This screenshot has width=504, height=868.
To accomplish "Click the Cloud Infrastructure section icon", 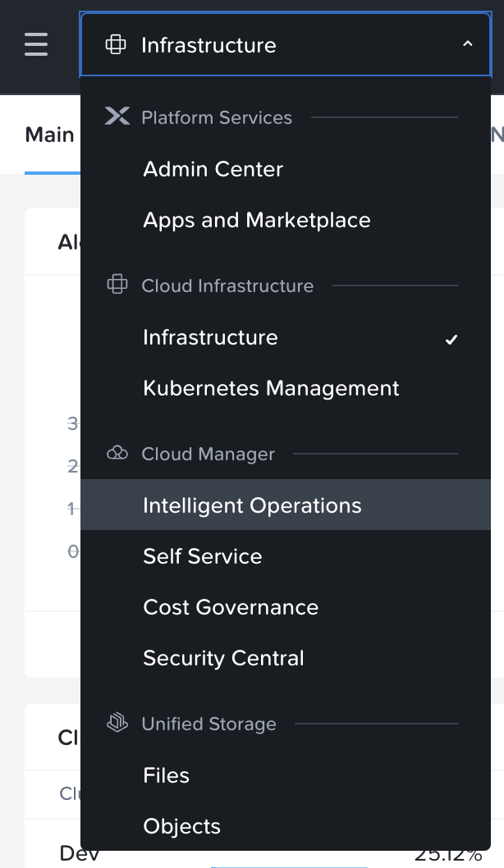I will 117,286.
